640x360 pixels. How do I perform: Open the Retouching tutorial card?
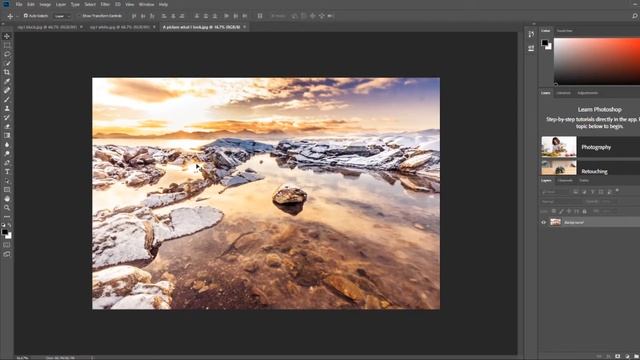pos(591,168)
